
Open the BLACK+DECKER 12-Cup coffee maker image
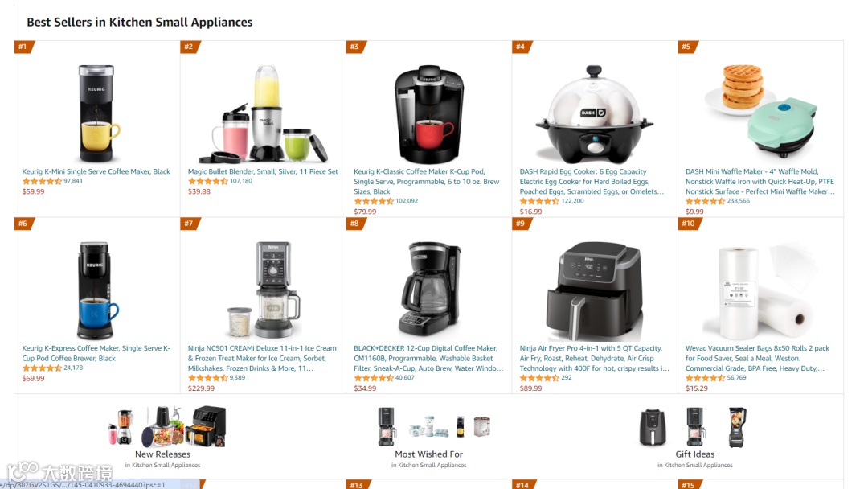point(429,289)
